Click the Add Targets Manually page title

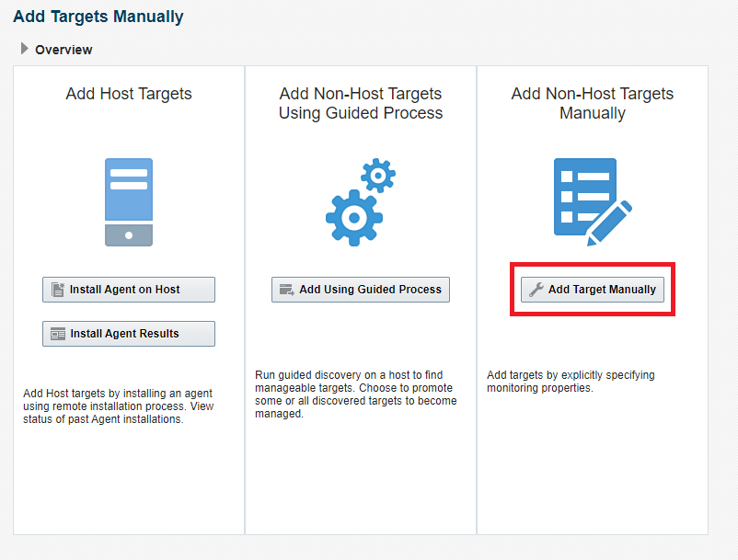click(98, 17)
